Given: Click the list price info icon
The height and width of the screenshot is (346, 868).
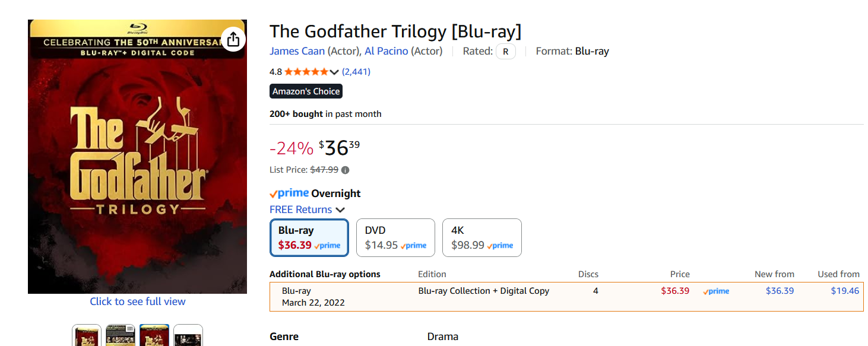Looking at the screenshot, I should click(x=346, y=170).
